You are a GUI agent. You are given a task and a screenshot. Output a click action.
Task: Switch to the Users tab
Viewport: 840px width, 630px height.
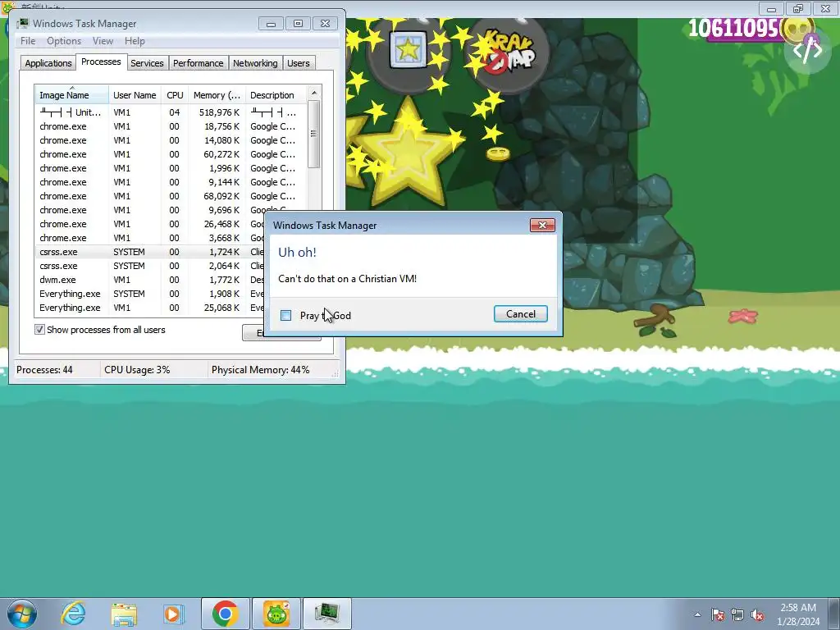click(x=298, y=63)
